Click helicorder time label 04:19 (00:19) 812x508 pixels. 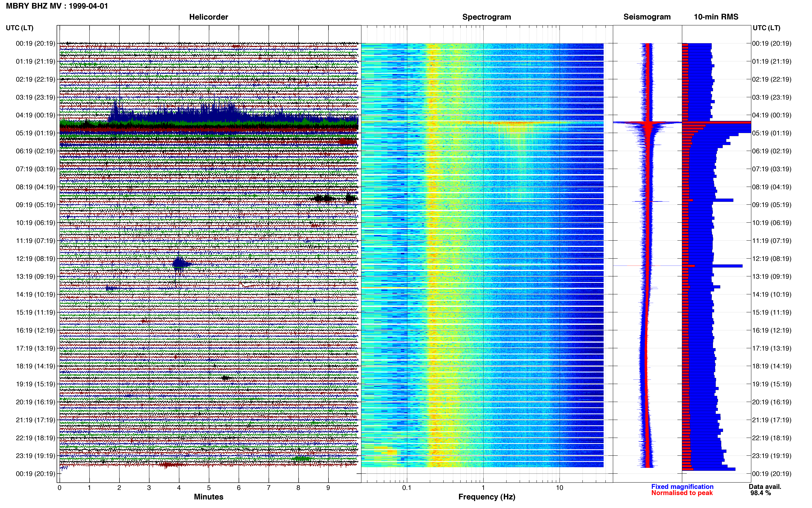[36, 115]
